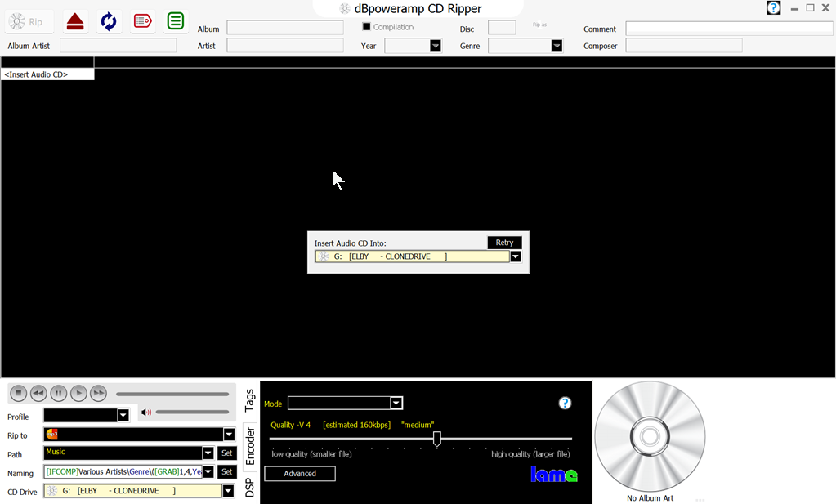Image resolution: width=836 pixels, height=504 pixels.
Task: Click the blue Refresh disc icon
Action: pos(109,22)
